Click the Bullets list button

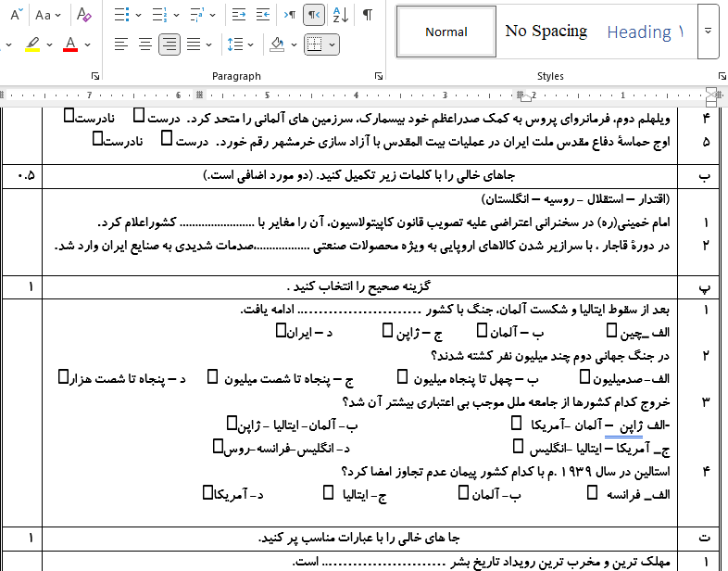pos(121,15)
